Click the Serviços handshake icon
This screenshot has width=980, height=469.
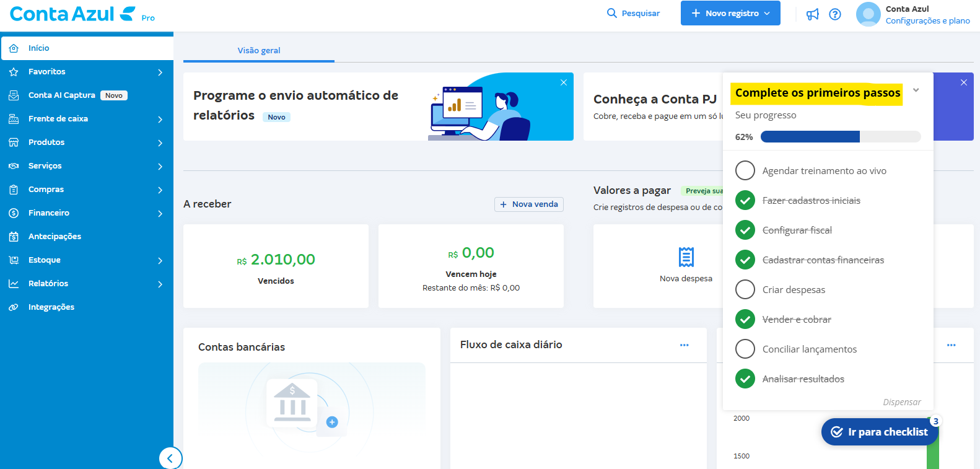point(14,166)
